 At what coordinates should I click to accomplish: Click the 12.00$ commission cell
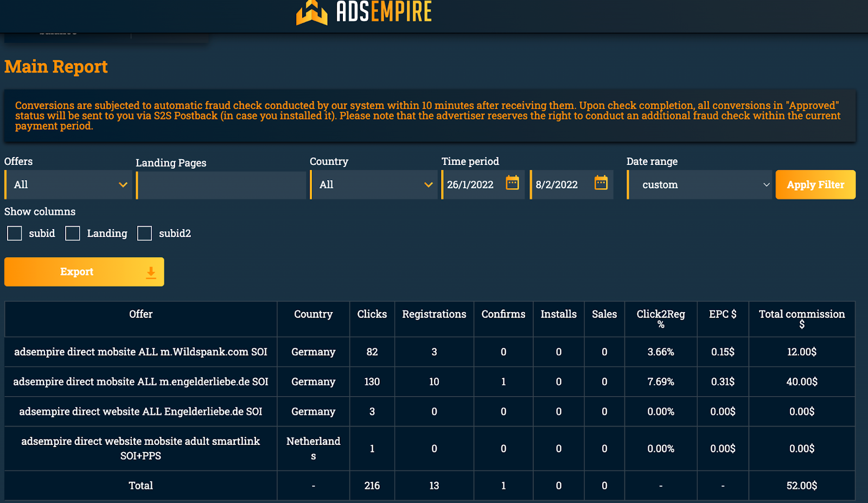tap(802, 352)
